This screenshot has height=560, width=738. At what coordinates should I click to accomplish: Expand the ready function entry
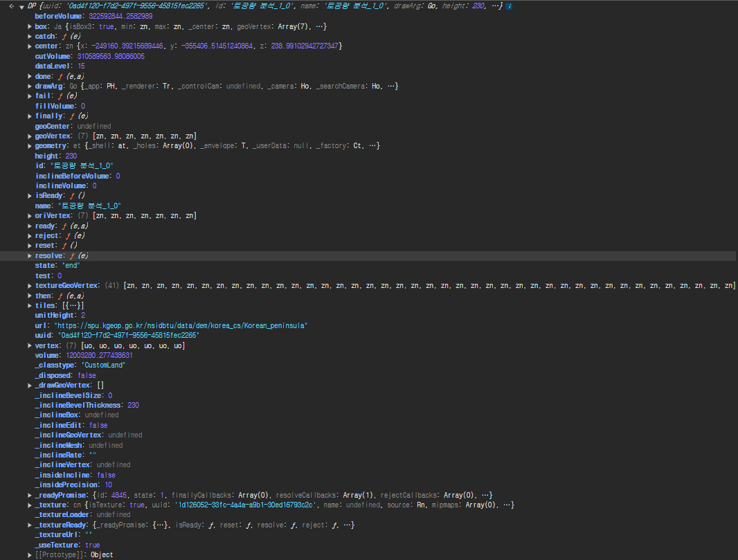pyautogui.click(x=30, y=226)
